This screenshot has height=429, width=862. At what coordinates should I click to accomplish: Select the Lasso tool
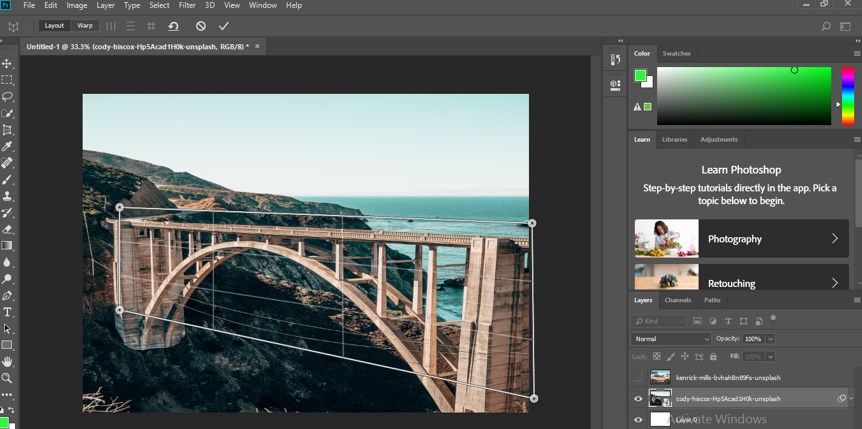click(7, 97)
